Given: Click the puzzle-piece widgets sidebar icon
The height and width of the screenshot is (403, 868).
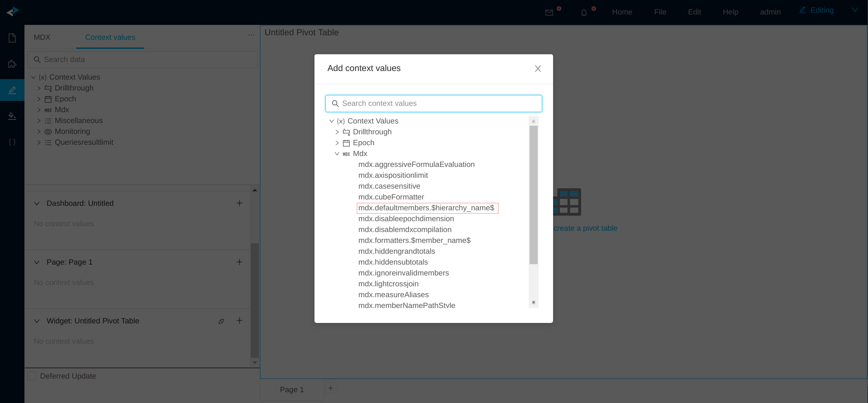Looking at the screenshot, I should 12,64.
